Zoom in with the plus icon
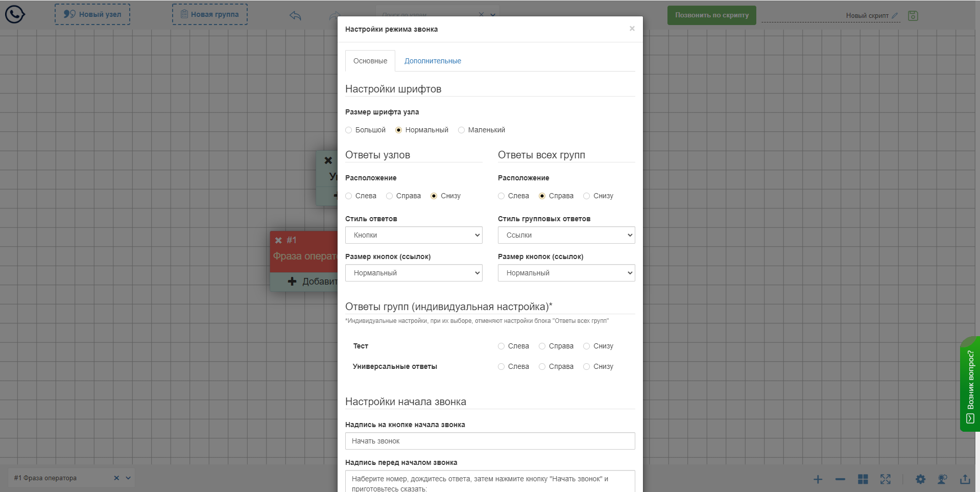 point(818,479)
